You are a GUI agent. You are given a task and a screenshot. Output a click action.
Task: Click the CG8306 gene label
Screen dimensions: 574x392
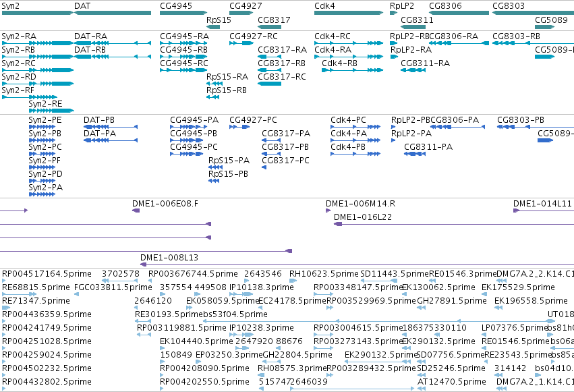445,6
